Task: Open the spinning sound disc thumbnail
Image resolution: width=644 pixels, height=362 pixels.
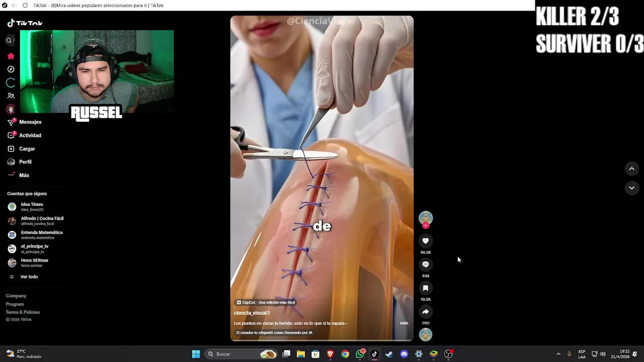Action: (x=426, y=334)
